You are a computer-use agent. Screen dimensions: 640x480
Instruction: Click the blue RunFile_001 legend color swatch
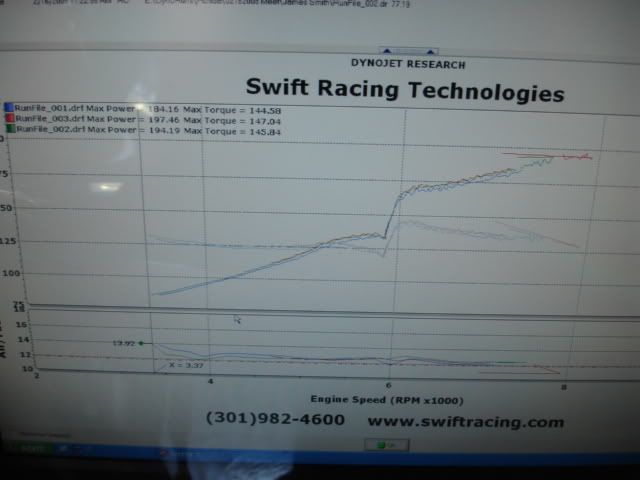(9, 108)
